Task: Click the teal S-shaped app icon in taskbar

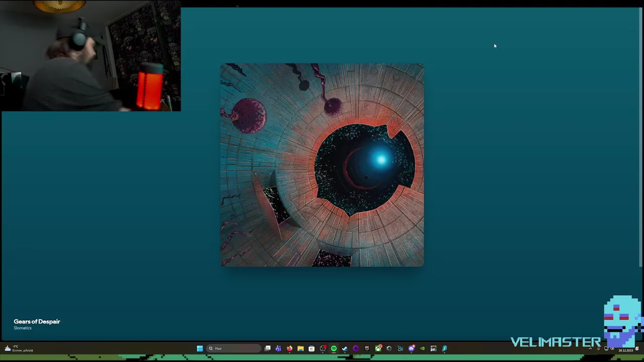Action: click(445, 348)
